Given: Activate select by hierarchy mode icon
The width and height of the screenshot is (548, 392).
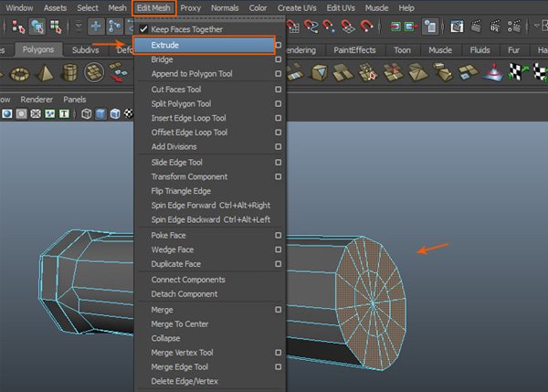Looking at the screenshot, I should coord(18,26).
